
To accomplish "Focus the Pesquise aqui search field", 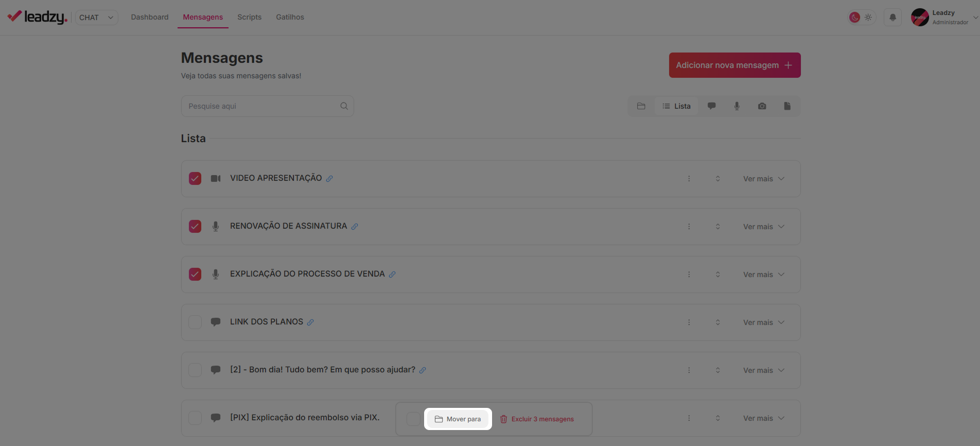I will click(x=267, y=106).
